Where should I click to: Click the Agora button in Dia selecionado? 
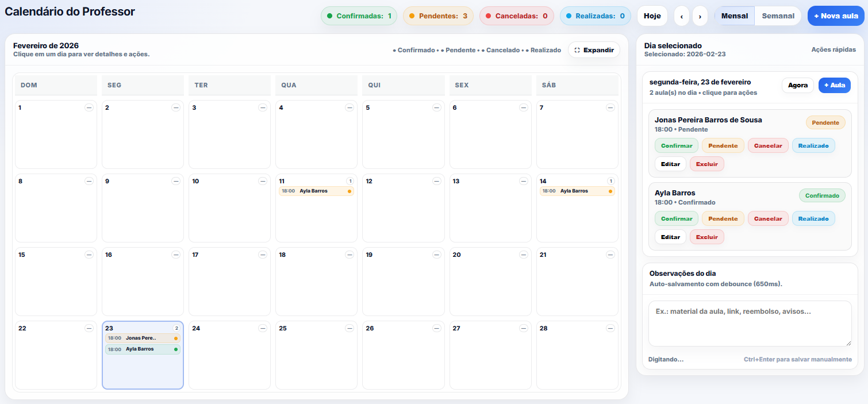[797, 85]
